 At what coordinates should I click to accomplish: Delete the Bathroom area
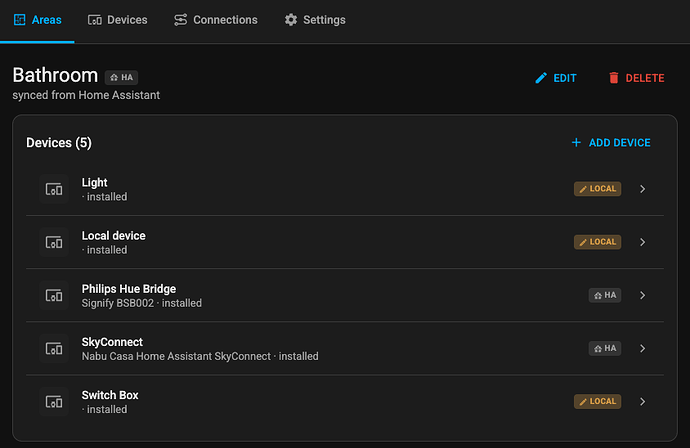pos(636,78)
